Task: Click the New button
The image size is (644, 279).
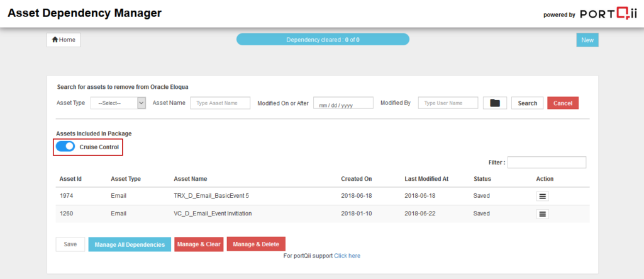Action: [x=587, y=40]
